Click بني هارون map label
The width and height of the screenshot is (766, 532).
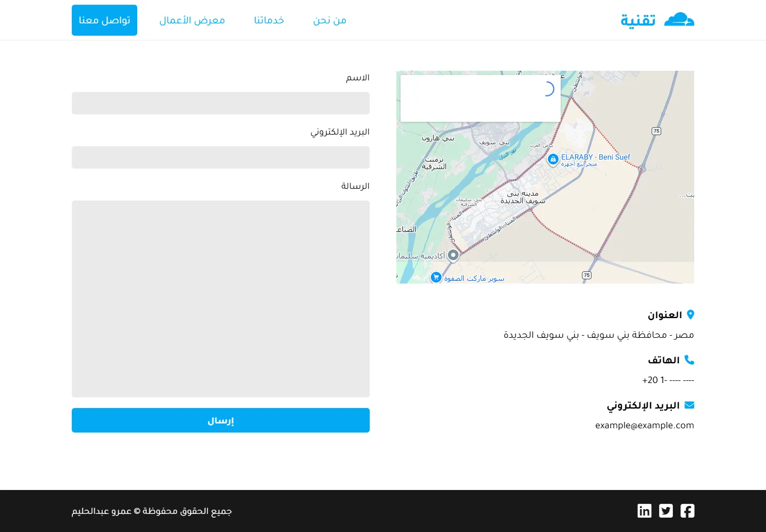(438, 138)
